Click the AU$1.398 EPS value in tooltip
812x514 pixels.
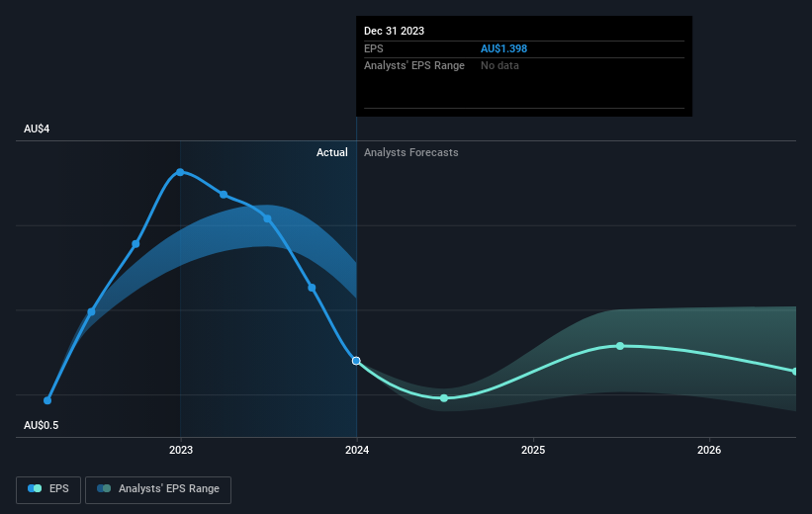[x=503, y=48]
